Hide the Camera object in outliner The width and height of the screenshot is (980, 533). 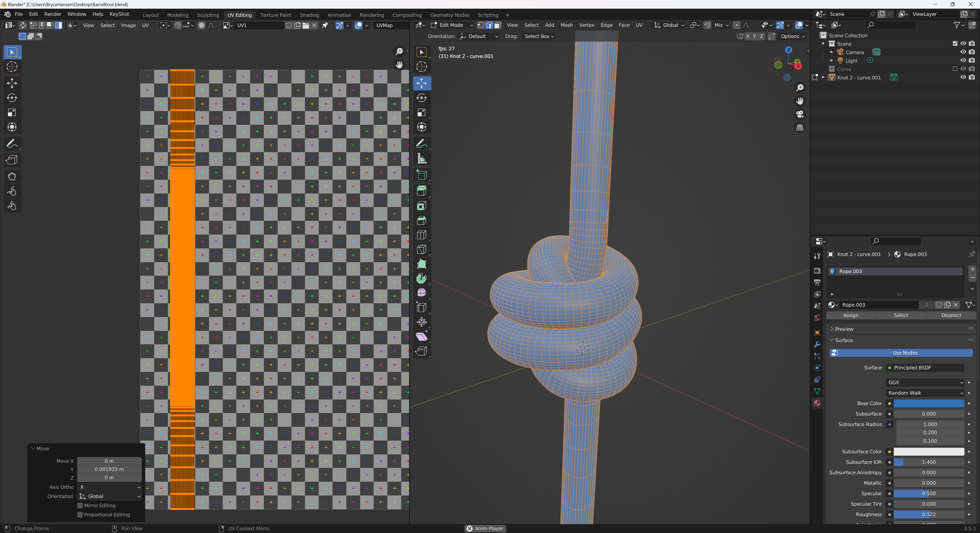[x=963, y=52]
